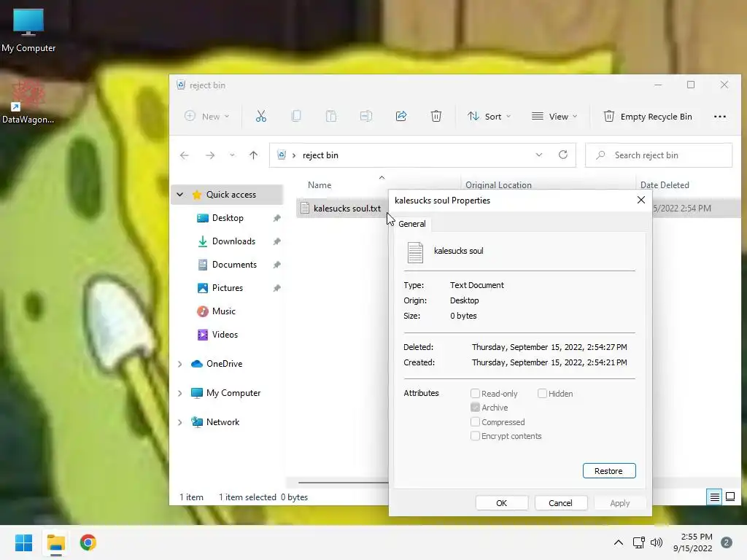Sort by Name column header
747x560 pixels.
coord(320,185)
